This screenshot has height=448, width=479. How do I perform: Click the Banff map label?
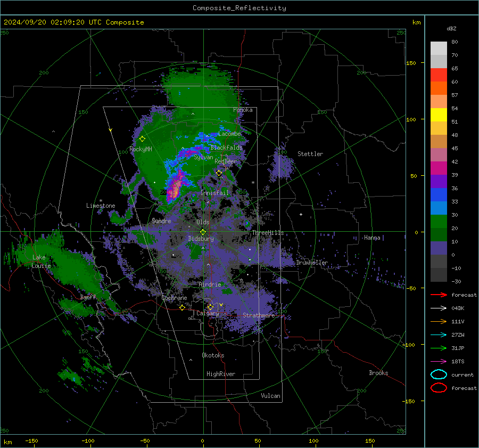(88, 297)
